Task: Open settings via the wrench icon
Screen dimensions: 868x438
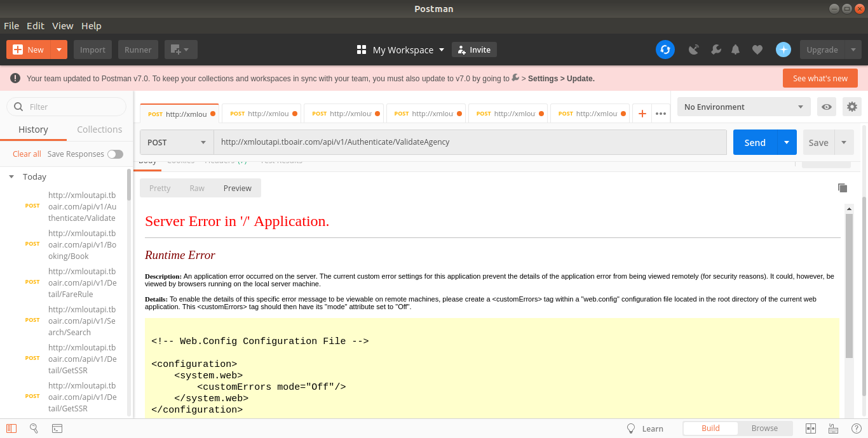Action: [x=715, y=50]
